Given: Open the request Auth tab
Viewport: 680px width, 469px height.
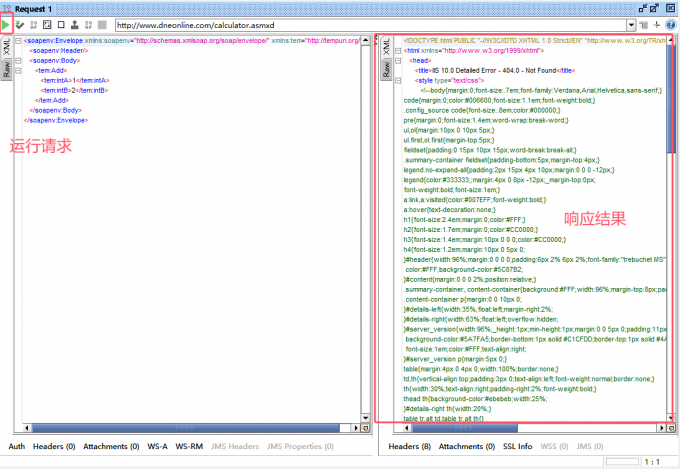Looking at the screenshot, I should (x=17, y=446).
